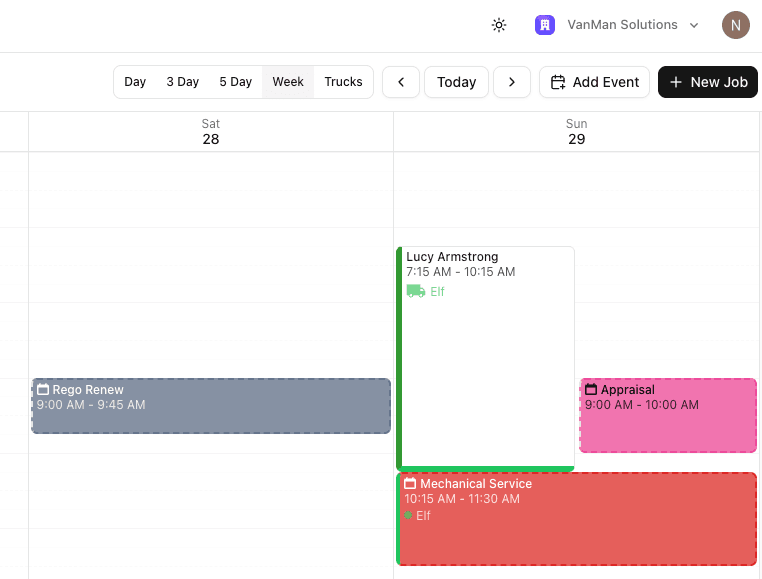Click the Add Event button

(x=594, y=82)
